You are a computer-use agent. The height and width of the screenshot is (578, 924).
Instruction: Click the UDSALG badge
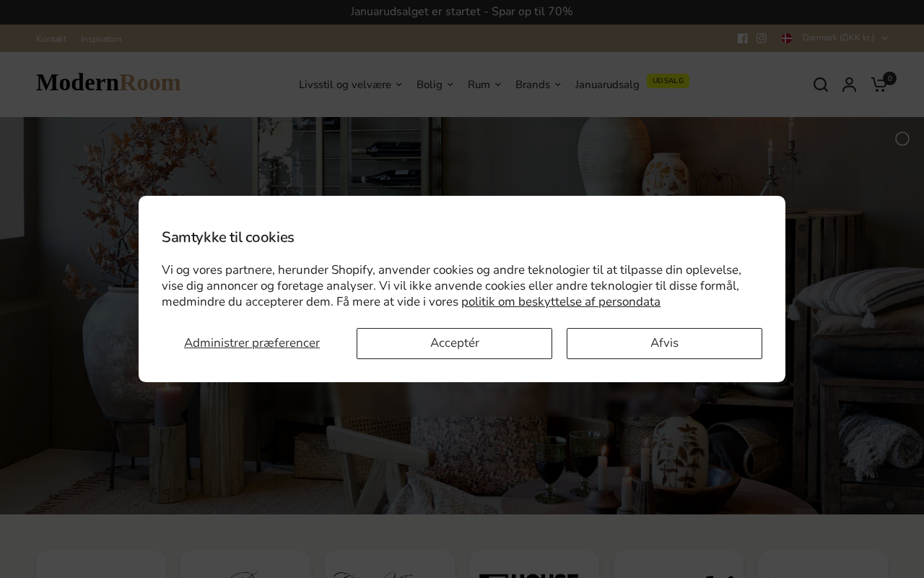(x=668, y=81)
